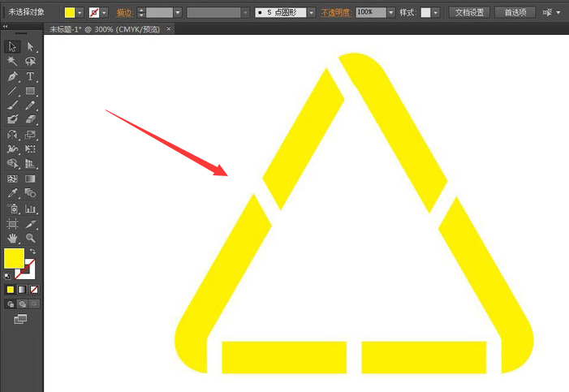Collapse the tools panel double-arrow
This screenshot has height=392, width=569.
point(5,27)
